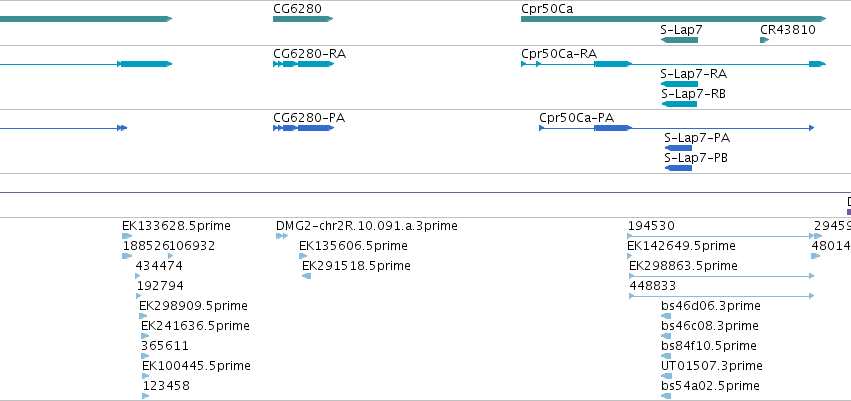The image size is (851, 401).
Task: Click the EK133628.5prime EST marker
Action: [127, 236]
